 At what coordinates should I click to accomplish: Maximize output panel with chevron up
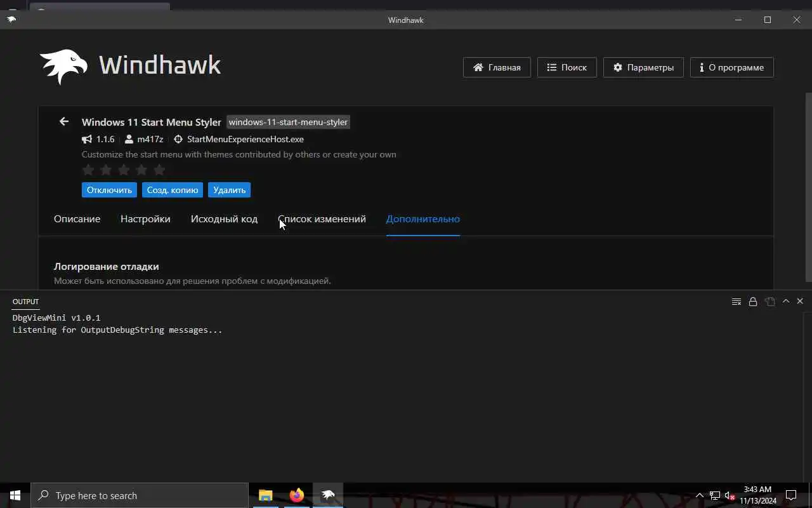pyautogui.click(x=786, y=301)
